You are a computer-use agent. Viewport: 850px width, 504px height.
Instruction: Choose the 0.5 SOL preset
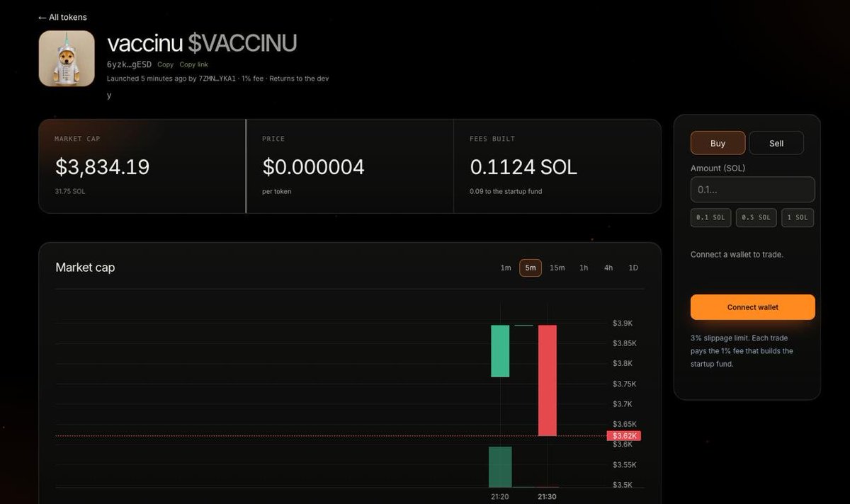[x=756, y=217]
